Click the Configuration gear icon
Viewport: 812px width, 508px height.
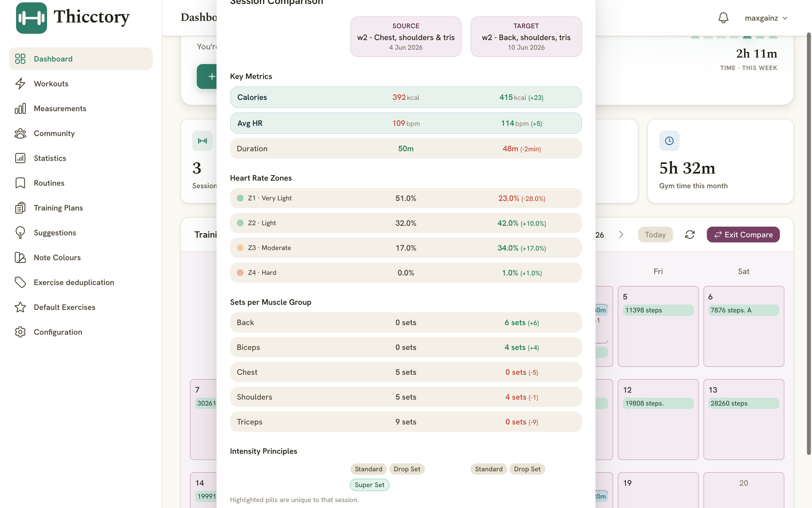point(20,332)
